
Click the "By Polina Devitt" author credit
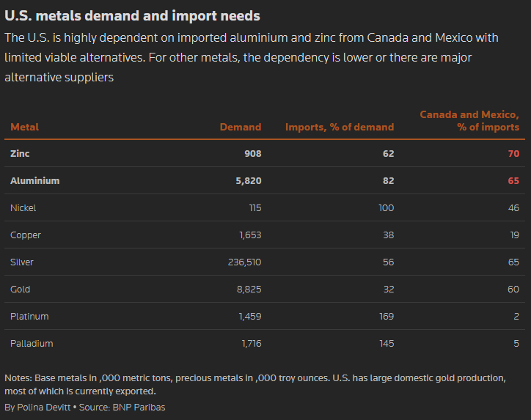(x=36, y=407)
